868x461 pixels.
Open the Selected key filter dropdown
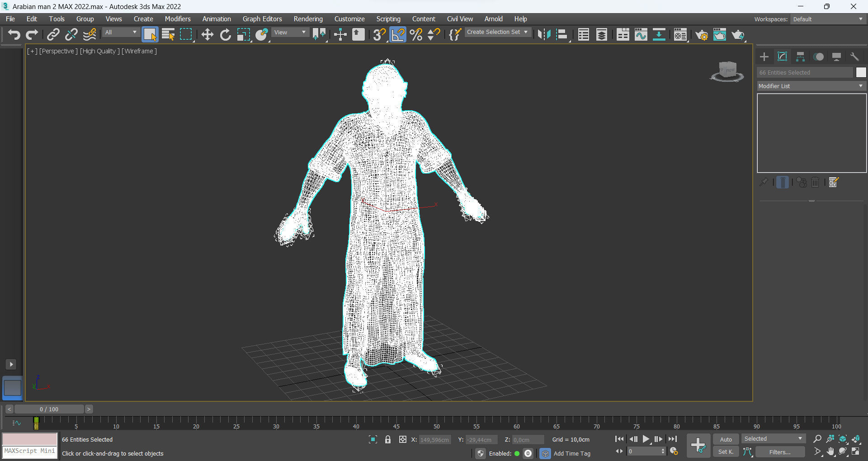[774, 439]
